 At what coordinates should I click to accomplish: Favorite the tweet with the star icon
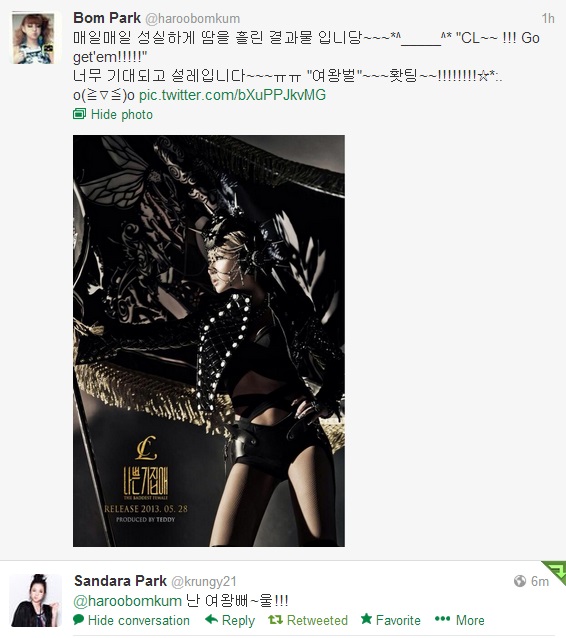pos(366,619)
